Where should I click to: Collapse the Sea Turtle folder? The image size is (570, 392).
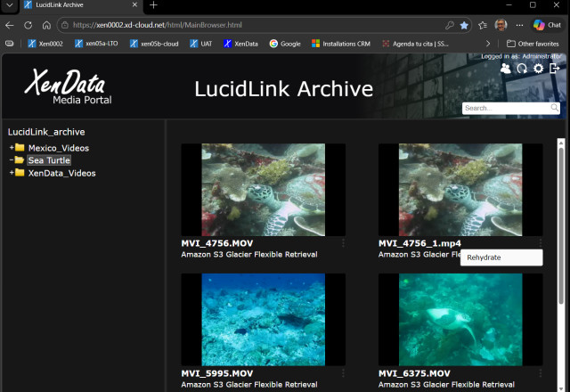[12, 160]
